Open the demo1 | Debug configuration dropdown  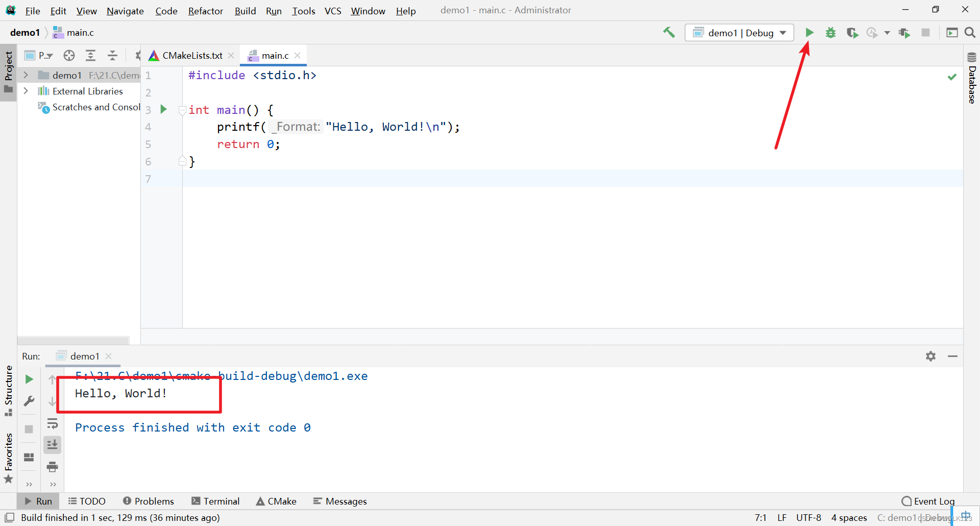(739, 33)
